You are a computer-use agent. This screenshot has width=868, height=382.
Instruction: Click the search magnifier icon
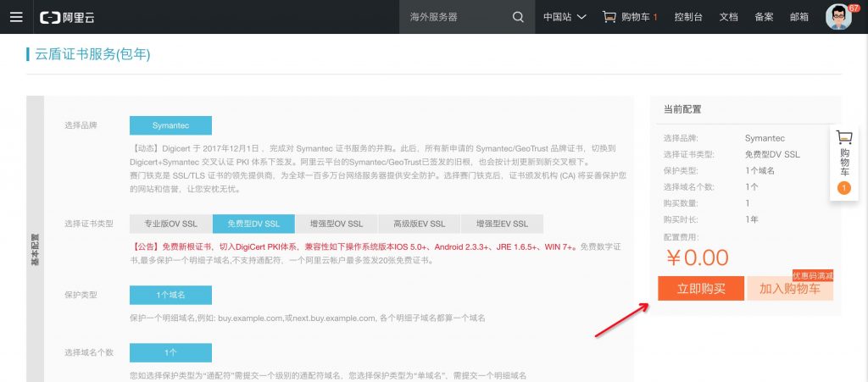tap(518, 17)
